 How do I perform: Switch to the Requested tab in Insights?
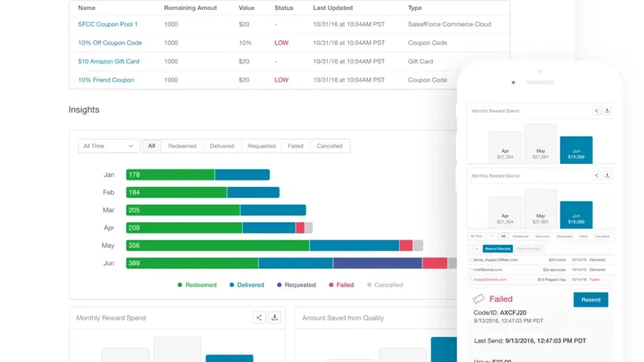pos(261,146)
